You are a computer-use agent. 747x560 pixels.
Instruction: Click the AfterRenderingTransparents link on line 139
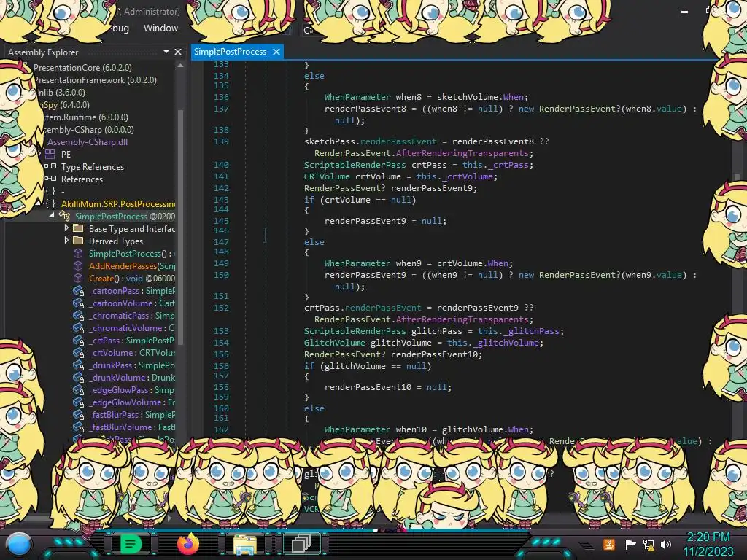tap(462, 153)
